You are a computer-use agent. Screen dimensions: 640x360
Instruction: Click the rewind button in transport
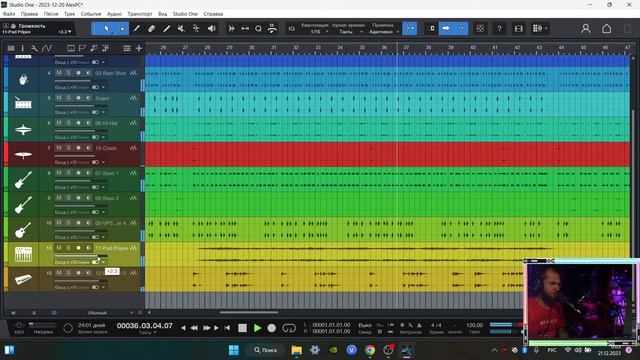[x=194, y=328]
